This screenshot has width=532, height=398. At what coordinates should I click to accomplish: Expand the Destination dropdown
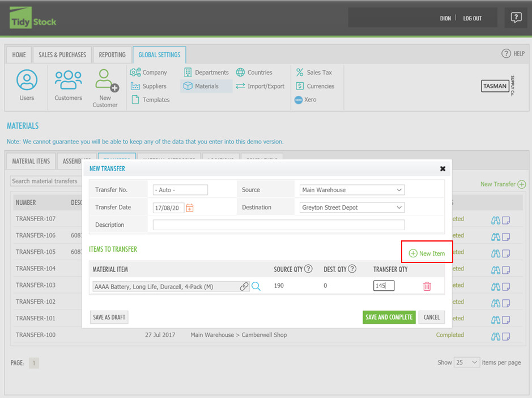click(x=352, y=208)
